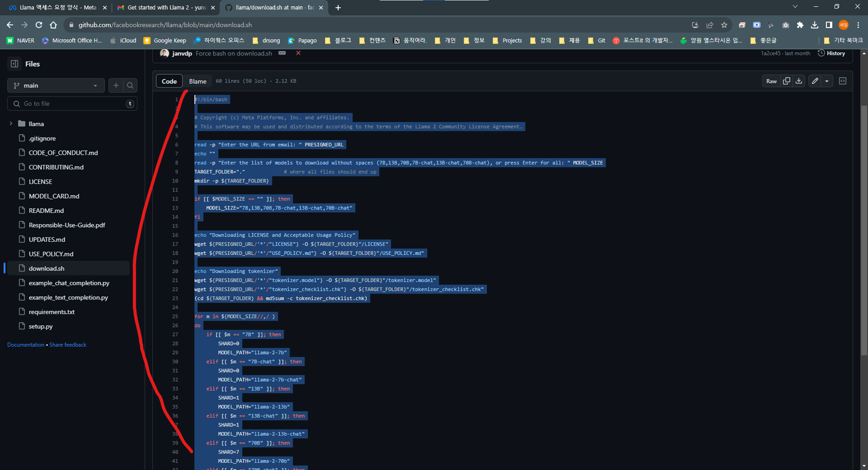Open a new browser tab
The width and height of the screenshot is (868, 470).
[x=338, y=8]
